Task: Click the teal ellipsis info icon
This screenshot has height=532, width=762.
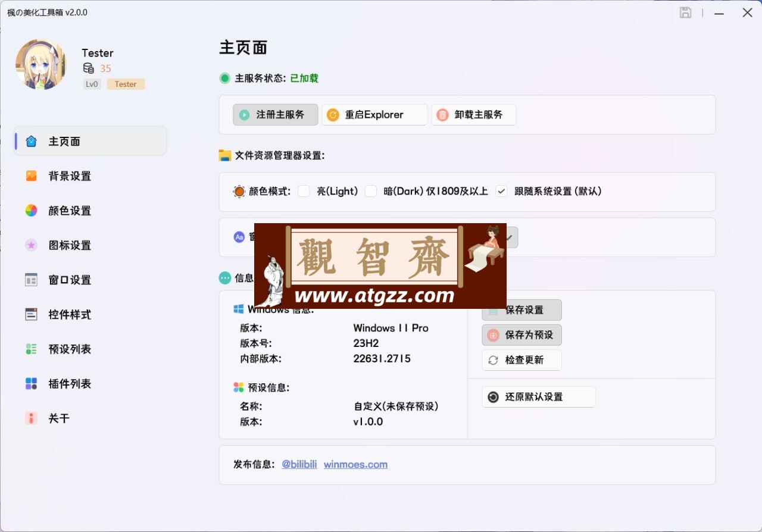Action: tap(225, 278)
